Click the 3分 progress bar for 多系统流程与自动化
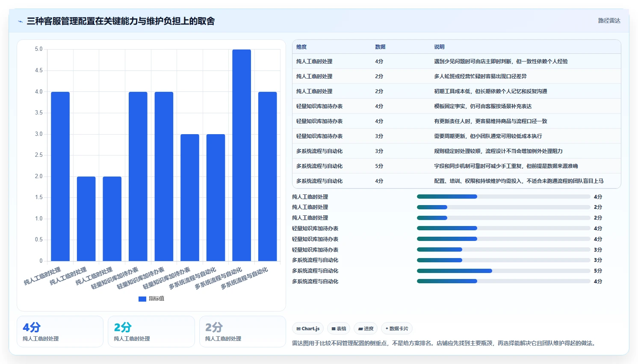Viewport: 638px width, 364px height. [504, 260]
